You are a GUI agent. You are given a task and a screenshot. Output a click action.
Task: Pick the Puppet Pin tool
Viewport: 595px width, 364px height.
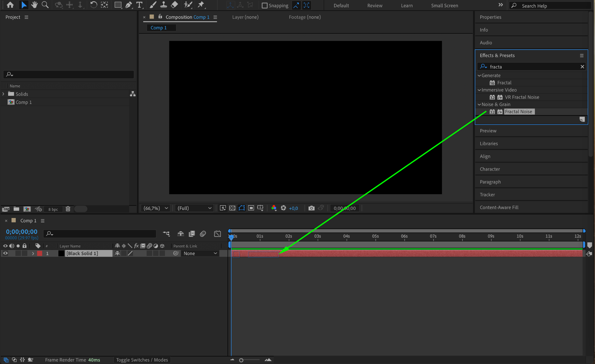tap(201, 5)
